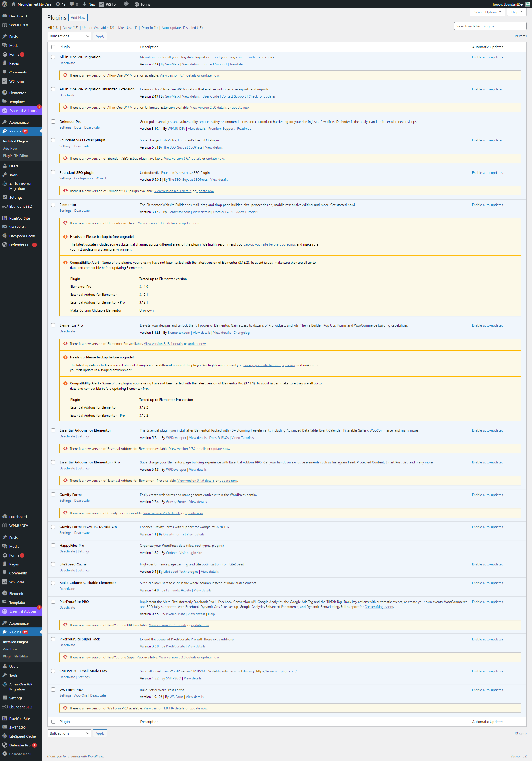The width and height of the screenshot is (532, 762).
Task: Open the top Bulk actions dropdown
Action: point(69,36)
